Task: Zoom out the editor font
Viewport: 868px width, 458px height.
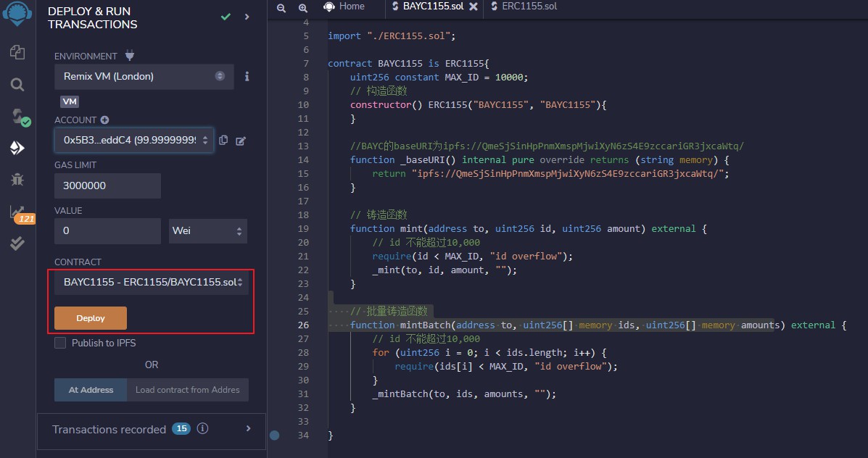Action: pyautogui.click(x=281, y=8)
